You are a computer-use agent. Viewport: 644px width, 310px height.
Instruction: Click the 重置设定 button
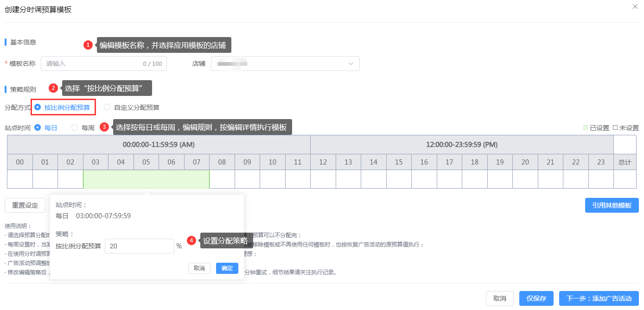(x=25, y=205)
